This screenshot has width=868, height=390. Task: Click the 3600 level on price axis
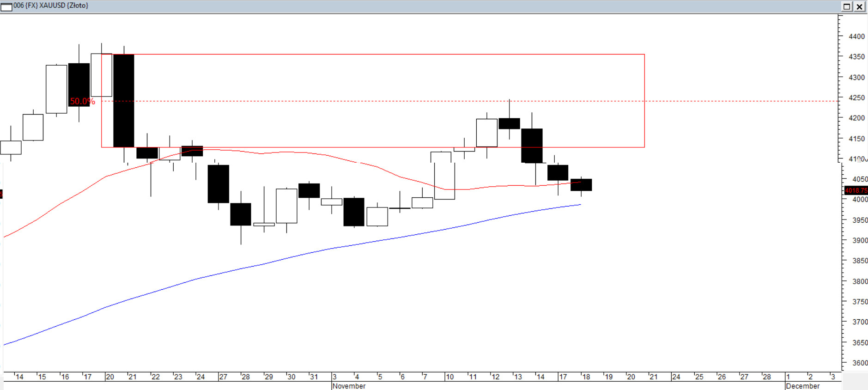tap(859, 363)
